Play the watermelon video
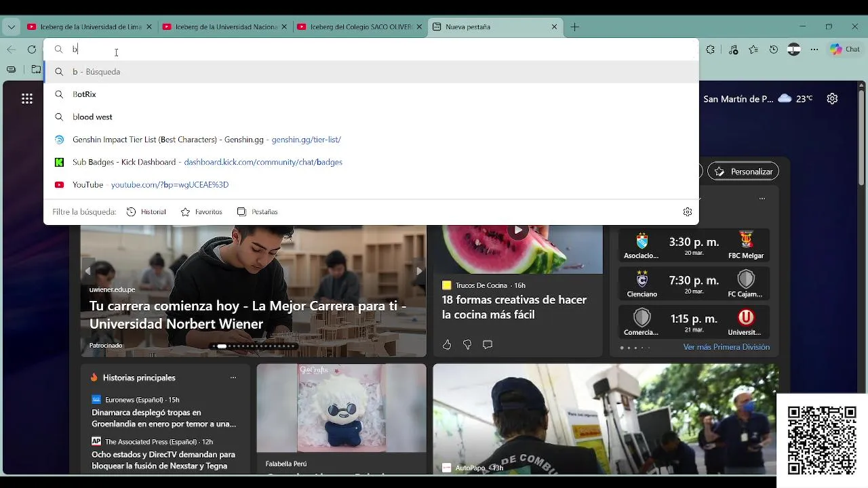This screenshot has height=488, width=868. click(518, 230)
